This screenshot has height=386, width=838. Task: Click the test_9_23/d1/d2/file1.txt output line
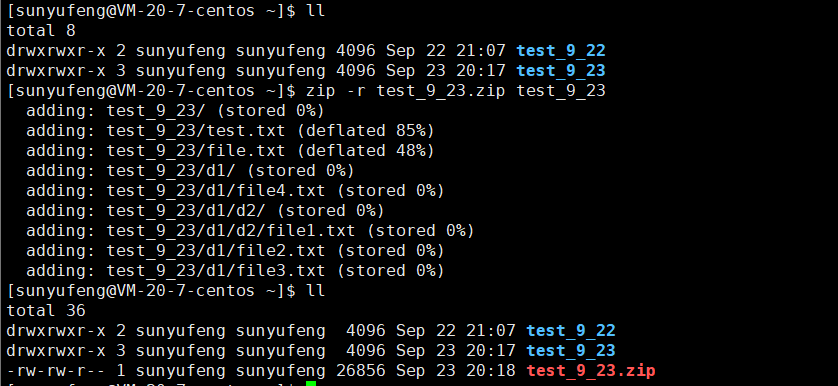(x=250, y=231)
